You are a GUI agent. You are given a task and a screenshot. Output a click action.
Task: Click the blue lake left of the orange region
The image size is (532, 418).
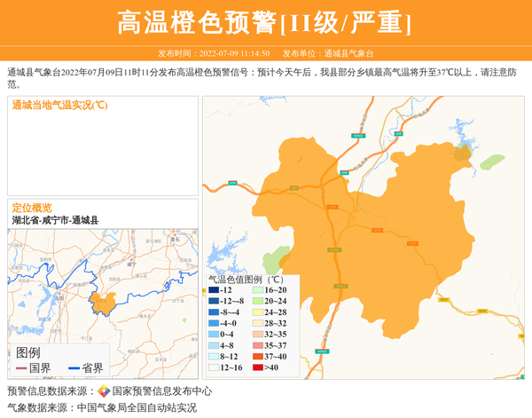[224, 256]
